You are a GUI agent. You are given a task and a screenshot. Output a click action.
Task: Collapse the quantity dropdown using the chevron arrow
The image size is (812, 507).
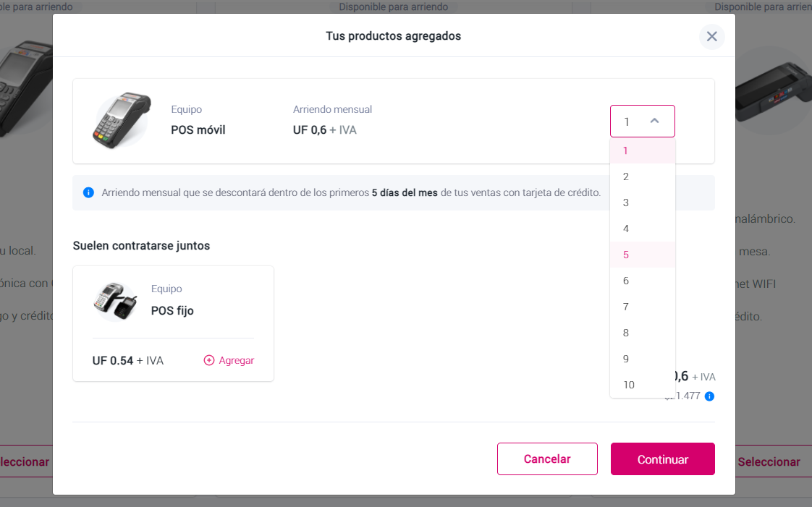coord(654,121)
